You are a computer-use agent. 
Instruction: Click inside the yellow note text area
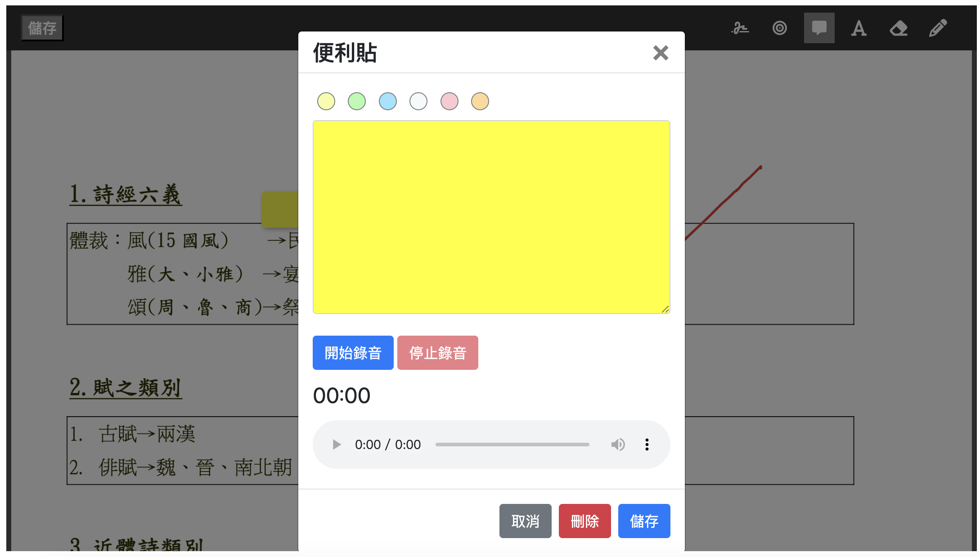click(x=491, y=217)
